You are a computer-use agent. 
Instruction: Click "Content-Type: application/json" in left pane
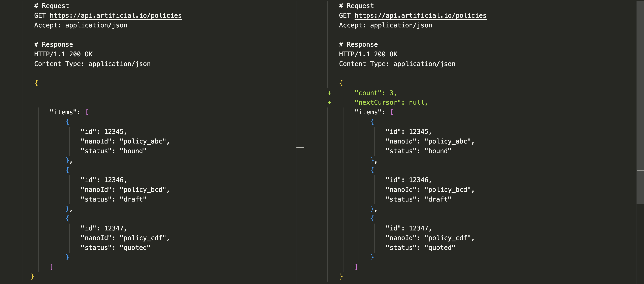[x=93, y=64]
